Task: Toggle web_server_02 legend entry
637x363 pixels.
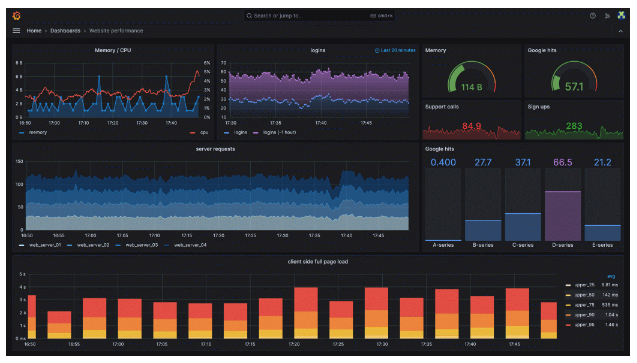Action: (93, 245)
